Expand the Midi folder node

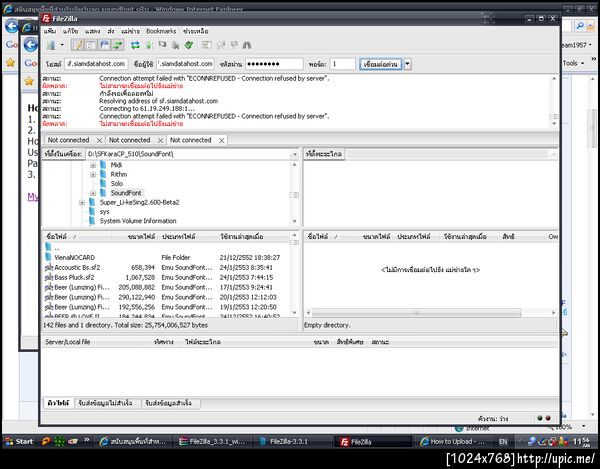coord(93,165)
